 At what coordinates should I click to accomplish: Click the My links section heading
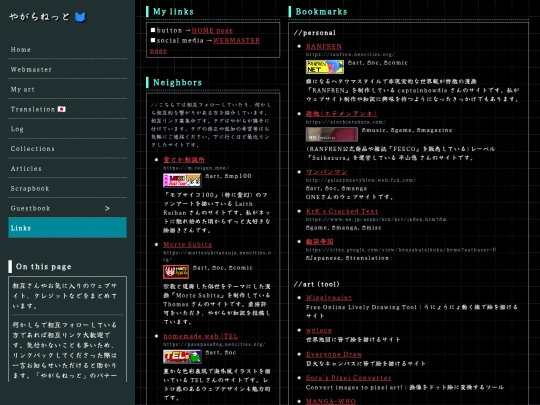173,12
